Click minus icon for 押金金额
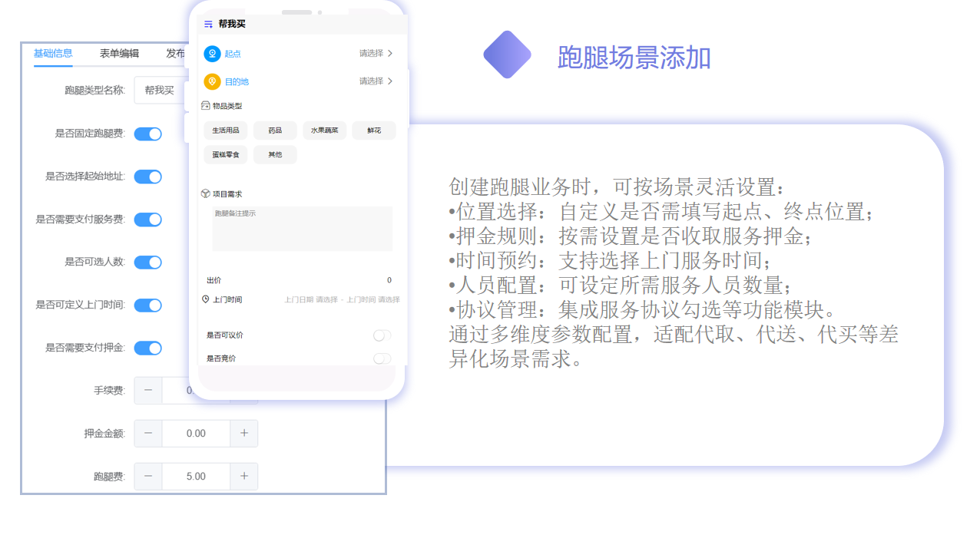The width and height of the screenshot is (980, 548). click(148, 434)
